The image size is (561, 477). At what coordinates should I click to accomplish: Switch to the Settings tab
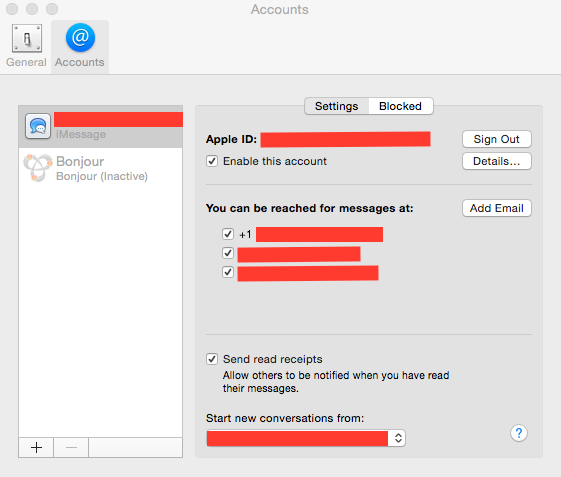(336, 106)
